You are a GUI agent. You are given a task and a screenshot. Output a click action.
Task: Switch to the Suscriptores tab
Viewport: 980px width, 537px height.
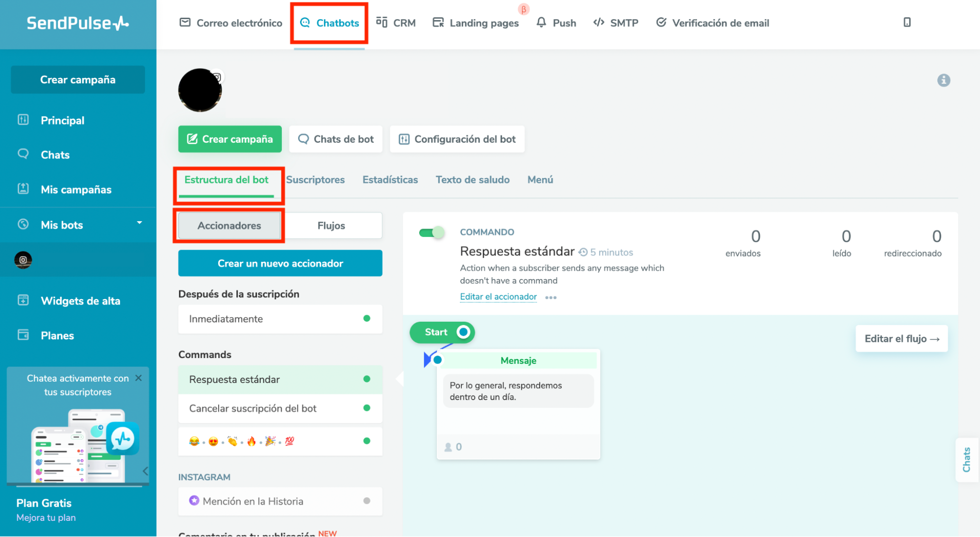click(x=315, y=179)
